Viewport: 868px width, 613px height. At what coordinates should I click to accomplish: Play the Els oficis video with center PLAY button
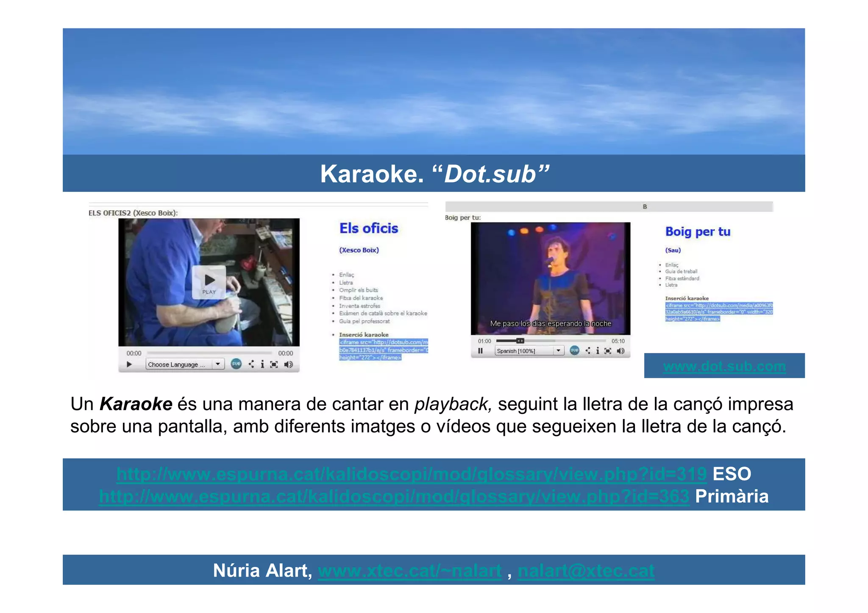pyautogui.click(x=209, y=282)
